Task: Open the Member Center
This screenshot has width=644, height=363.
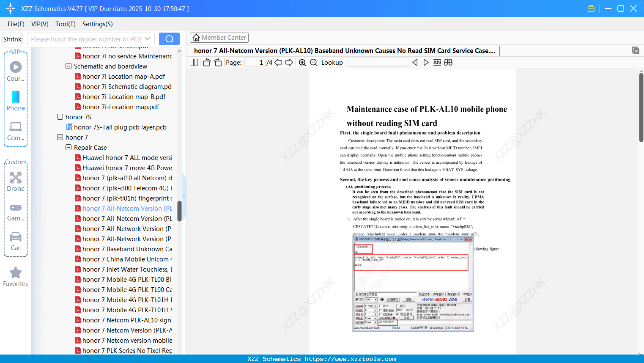Action: [x=219, y=38]
